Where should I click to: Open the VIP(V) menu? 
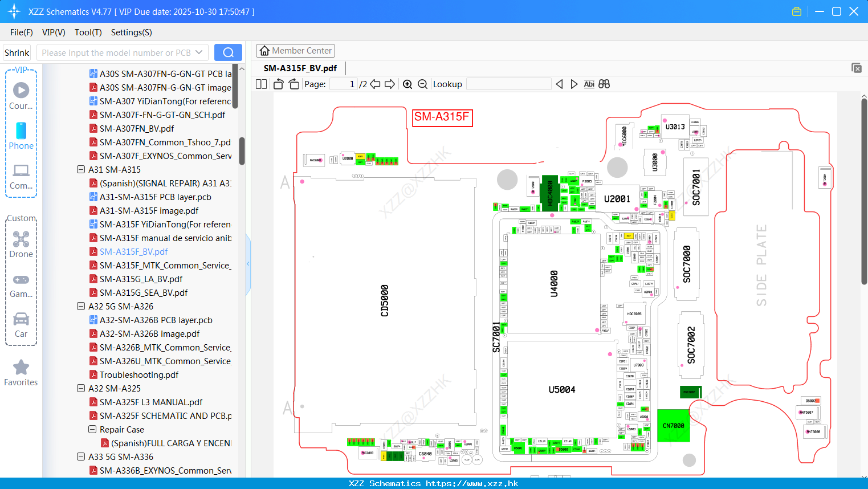(54, 32)
